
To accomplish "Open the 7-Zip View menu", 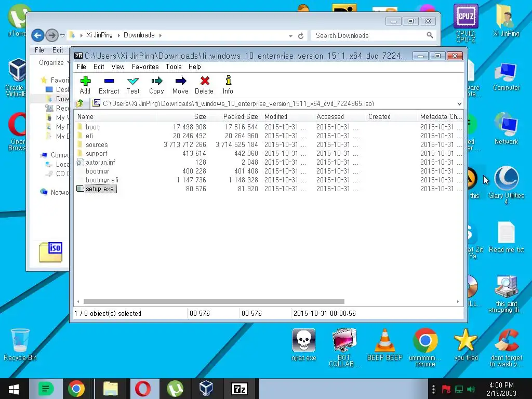I will pos(118,67).
